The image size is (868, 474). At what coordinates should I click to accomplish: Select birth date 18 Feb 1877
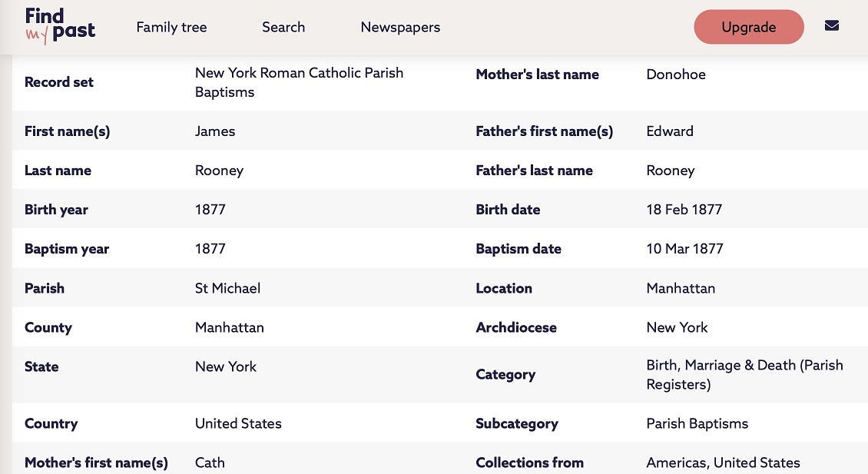click(x=684, y=210)
